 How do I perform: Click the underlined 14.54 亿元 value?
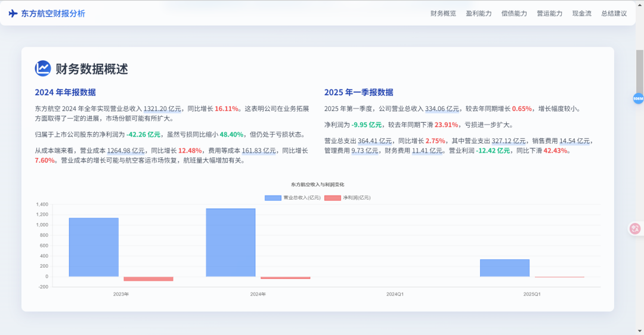574,141
